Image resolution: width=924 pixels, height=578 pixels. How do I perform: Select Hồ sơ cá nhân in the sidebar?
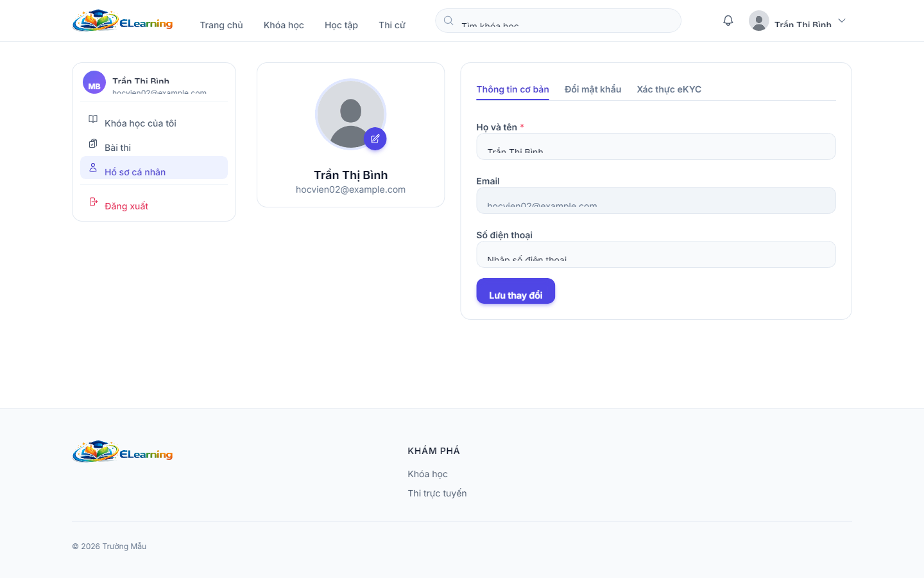click(x=154, y=168)
